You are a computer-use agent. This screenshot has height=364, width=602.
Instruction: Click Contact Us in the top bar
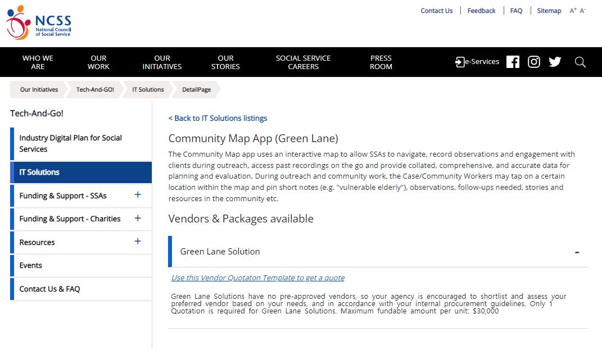437,11
